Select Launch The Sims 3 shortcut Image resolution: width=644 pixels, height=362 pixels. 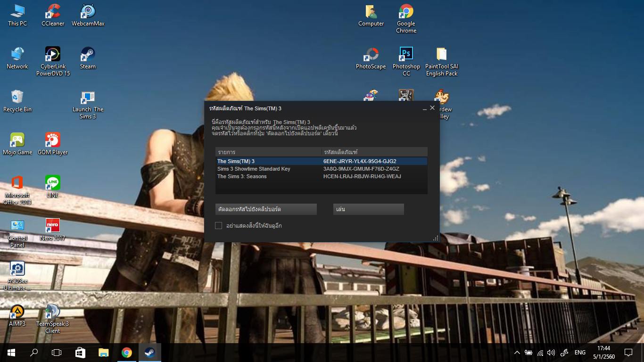pyautogui.click(x=88, y=105)
